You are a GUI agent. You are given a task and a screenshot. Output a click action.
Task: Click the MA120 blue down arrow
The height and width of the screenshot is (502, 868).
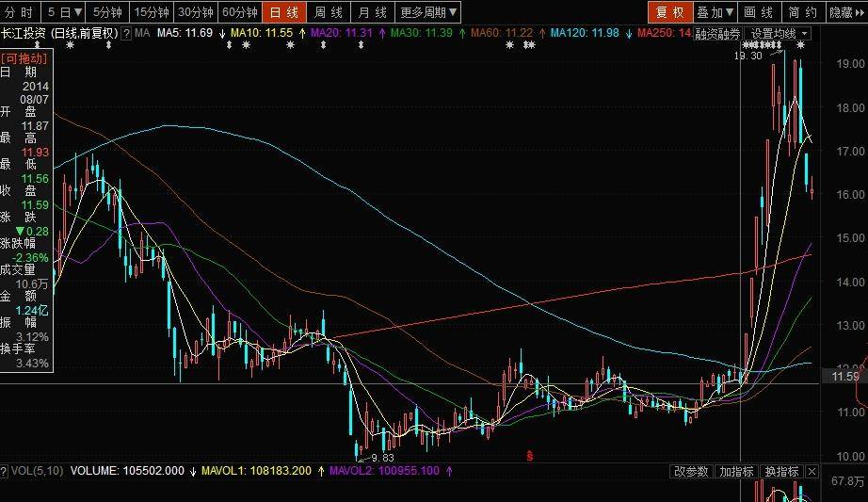tap(628, 33)
